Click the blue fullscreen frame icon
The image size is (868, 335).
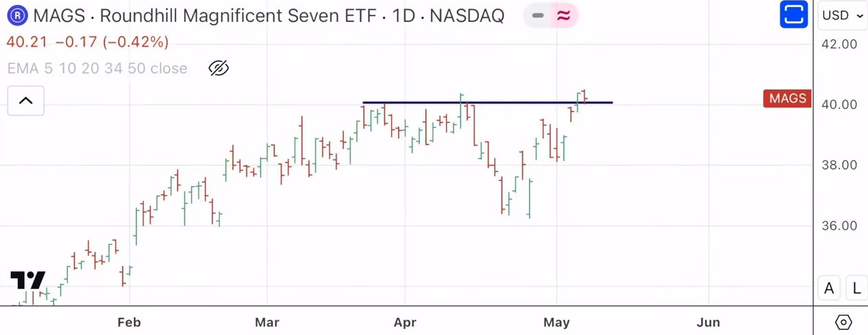point(793,15)
